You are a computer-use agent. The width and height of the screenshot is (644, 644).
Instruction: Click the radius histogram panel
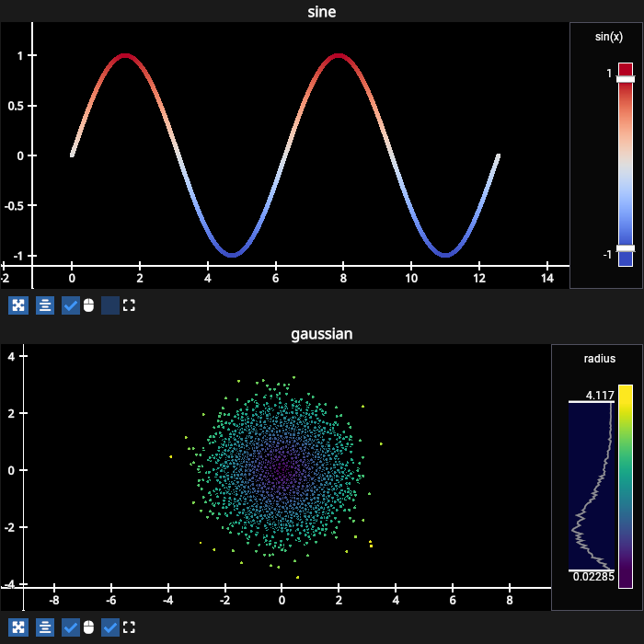coord(592,487)
